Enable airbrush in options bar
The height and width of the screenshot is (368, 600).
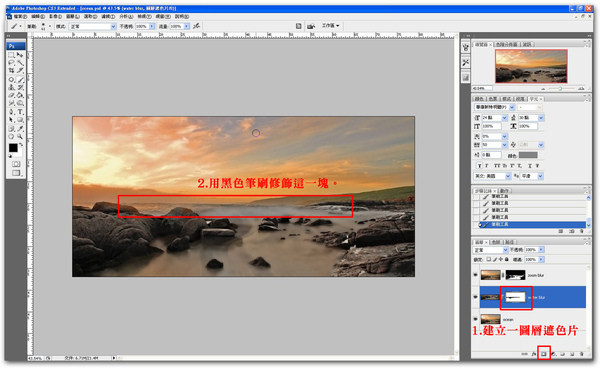point(196,26)
